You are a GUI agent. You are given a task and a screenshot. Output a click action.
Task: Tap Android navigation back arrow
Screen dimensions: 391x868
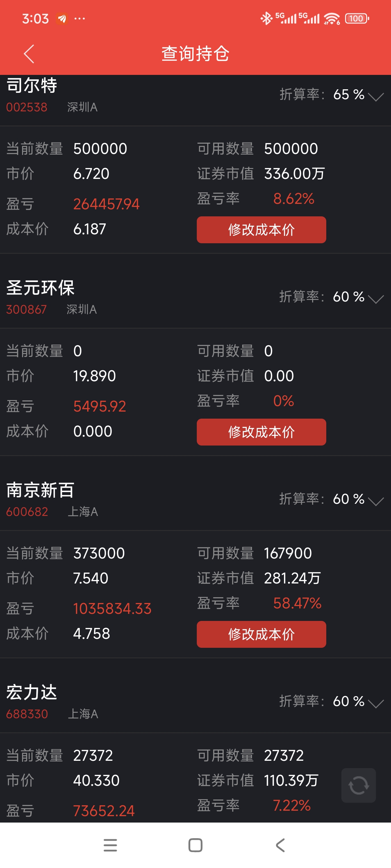[x=280, y=845]
